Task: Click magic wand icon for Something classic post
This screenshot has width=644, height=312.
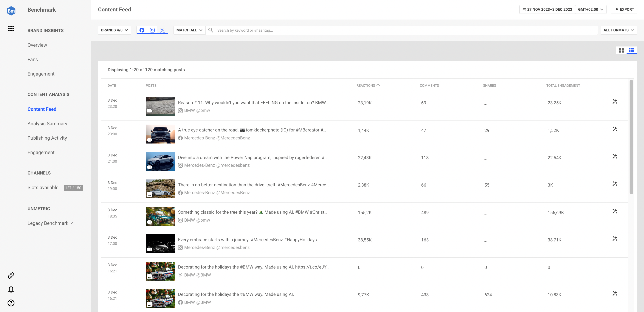Action: coord(615,211)
